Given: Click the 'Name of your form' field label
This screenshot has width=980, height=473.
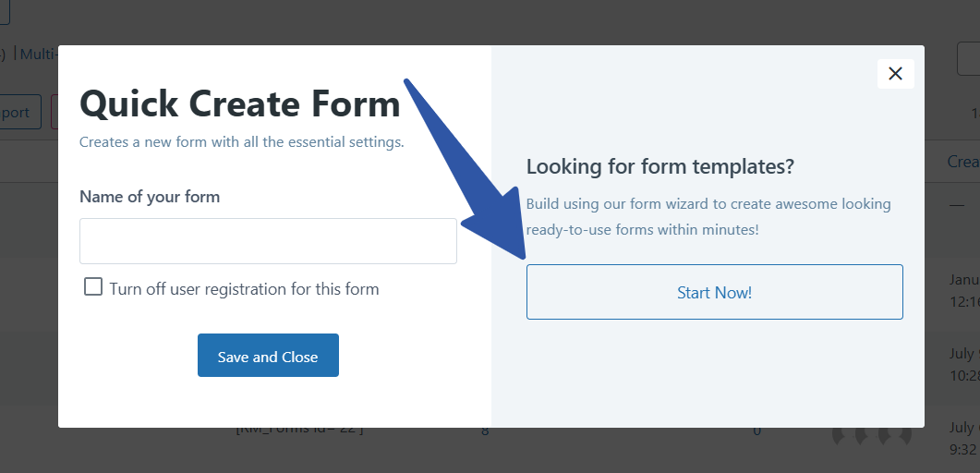Looking at the screenshot, I should coord(150,196).
